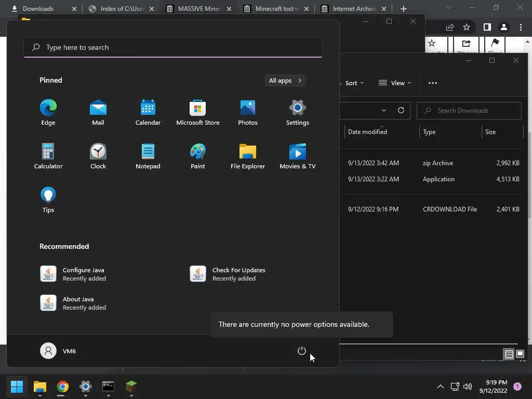The image size is (532, 399).
Task: Refresh the Downloads folder
Action: point(401,110)
